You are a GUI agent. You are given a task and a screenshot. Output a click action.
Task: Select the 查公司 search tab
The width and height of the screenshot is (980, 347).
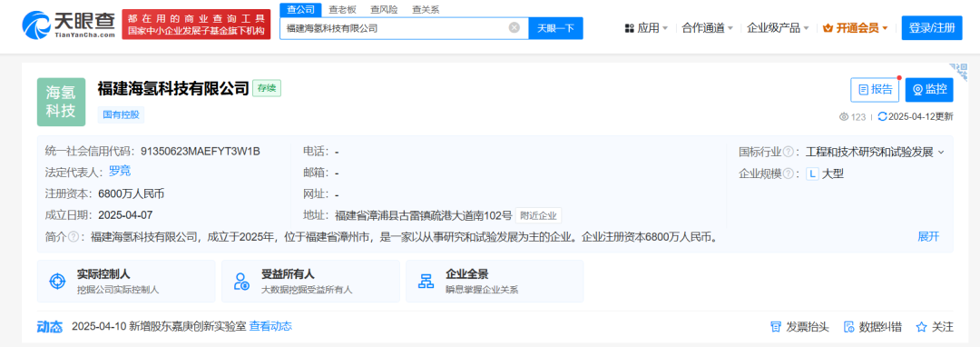pos(300,9)
